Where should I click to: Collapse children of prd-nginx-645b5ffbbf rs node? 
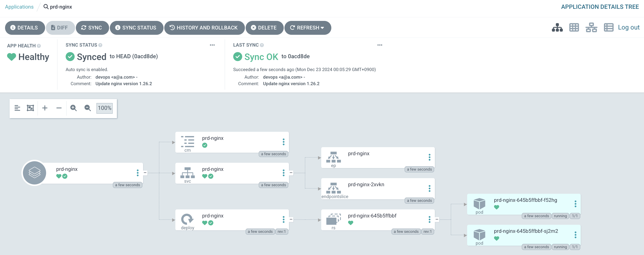(437, 219)
